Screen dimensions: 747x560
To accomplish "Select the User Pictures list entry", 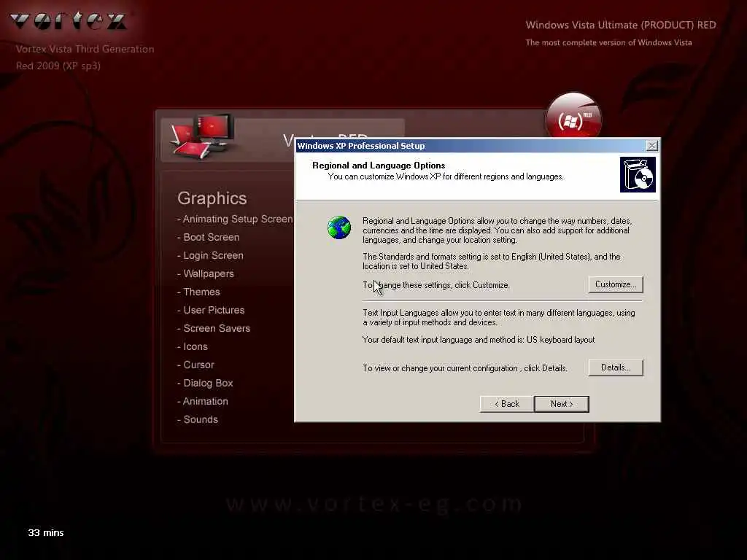I will (211, 310).
